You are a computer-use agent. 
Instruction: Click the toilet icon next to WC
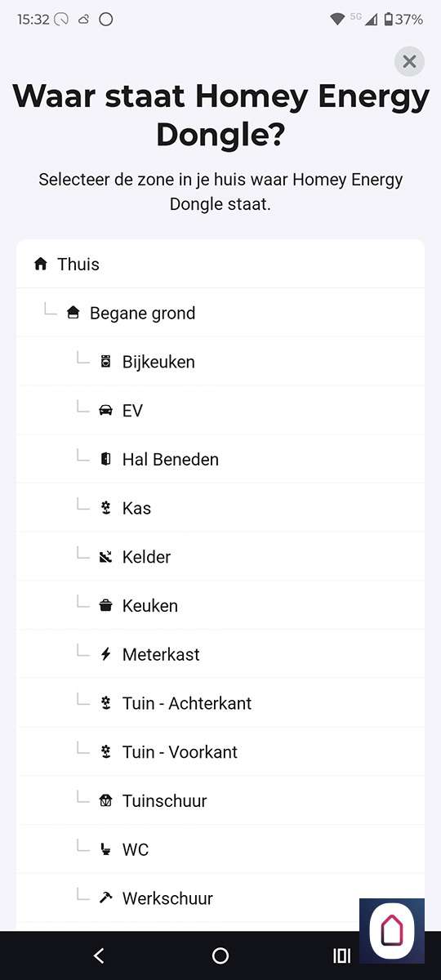[105, 849]
